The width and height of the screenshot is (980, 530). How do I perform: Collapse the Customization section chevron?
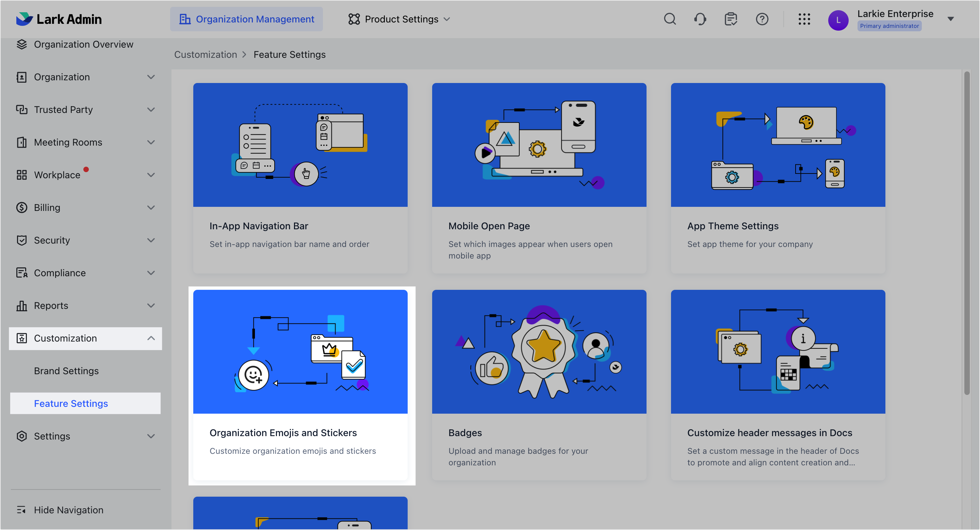151,338
